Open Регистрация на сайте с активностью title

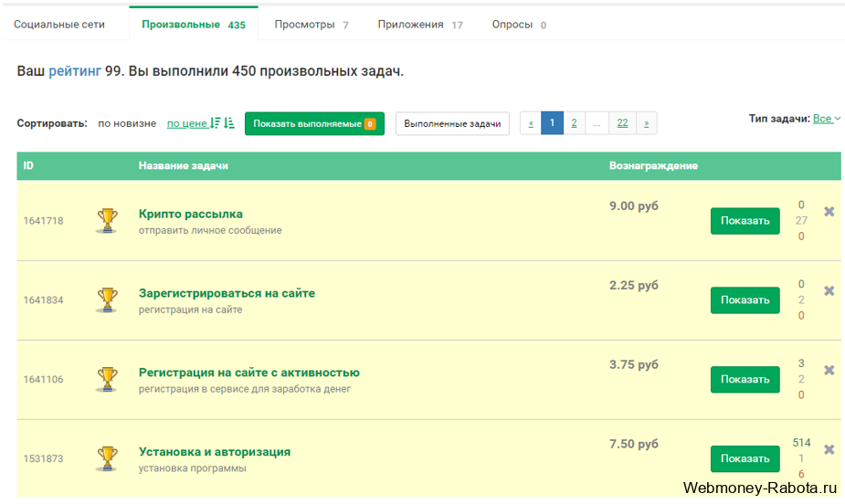tap(249, 373)
